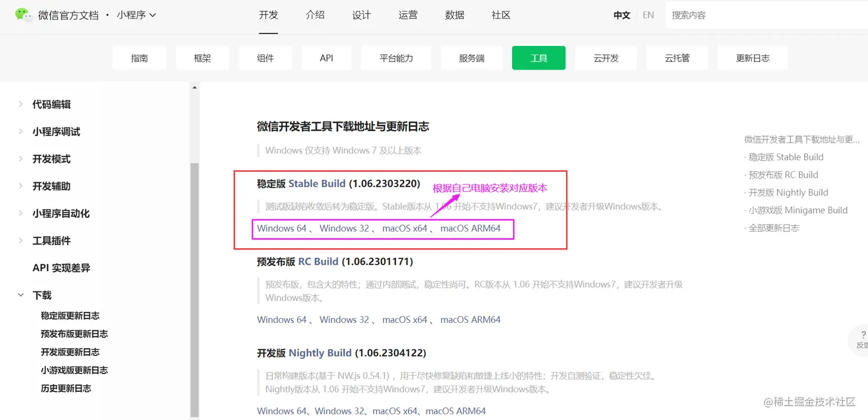Click the sidebar scrollbar thumb
The height and width of the screenshot is (420, 868).
point(195,289)
